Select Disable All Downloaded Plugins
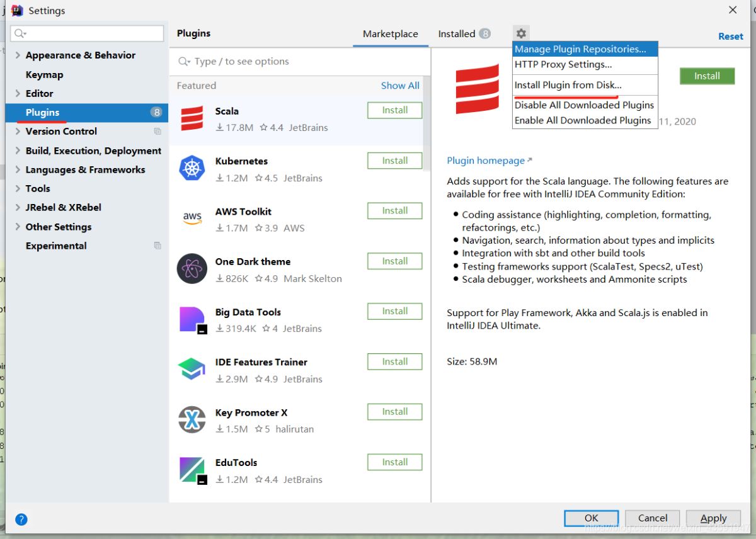Viewport: 756px width, 539px height. 585,105
